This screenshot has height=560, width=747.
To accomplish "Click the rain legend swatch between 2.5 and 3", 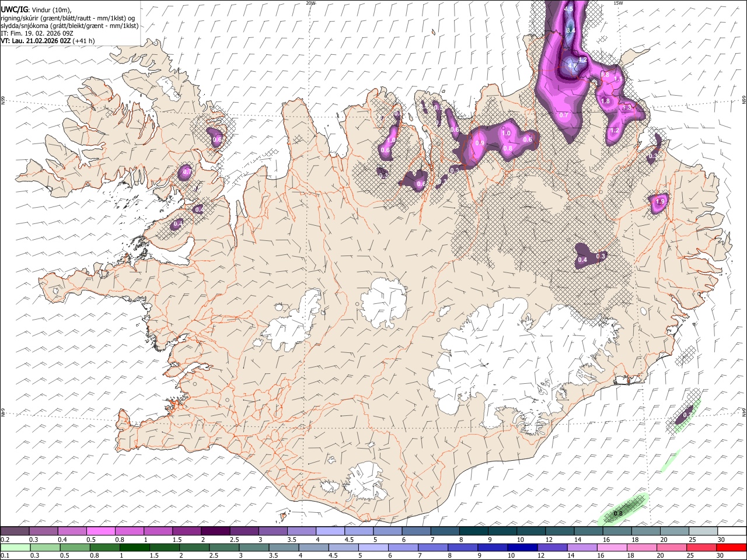I will (x=224, y=547).
